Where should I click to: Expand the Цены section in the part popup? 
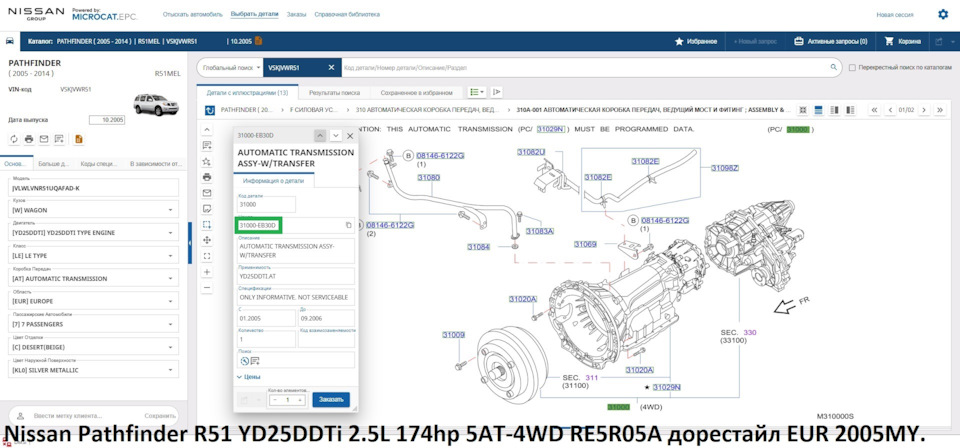pos(249,377)
